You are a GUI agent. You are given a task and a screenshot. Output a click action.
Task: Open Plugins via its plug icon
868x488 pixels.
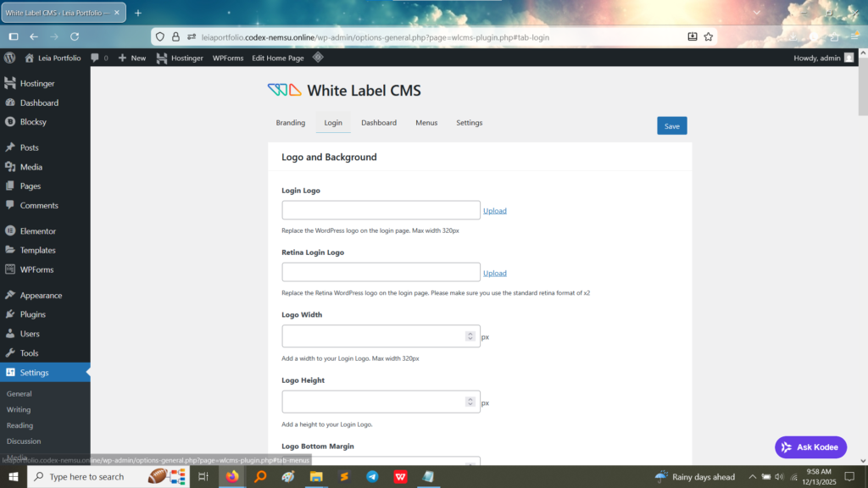coord(10,314)
